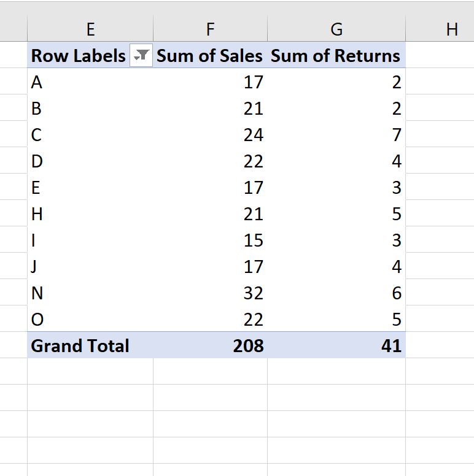Image resolution: width=474 pixels, height=476 pixels.
Task: Select the Grand Total sales value 208
Action: pos(210,345)
